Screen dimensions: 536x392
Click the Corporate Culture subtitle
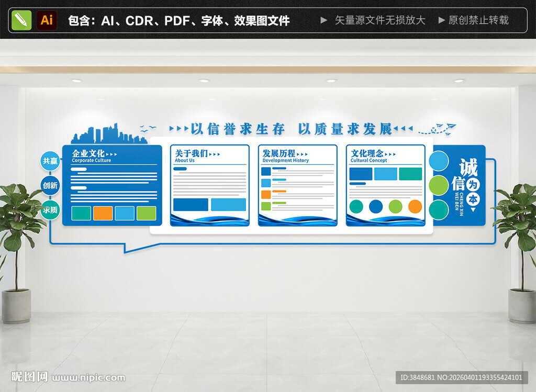pyautogui.click(x=91, y=160)
